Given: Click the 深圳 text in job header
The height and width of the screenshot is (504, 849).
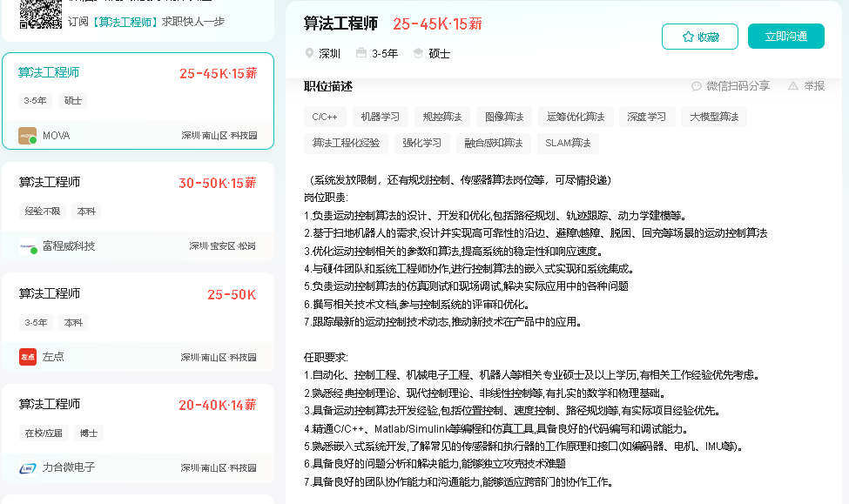Looking at the screenshot, I should pos(329,54).
